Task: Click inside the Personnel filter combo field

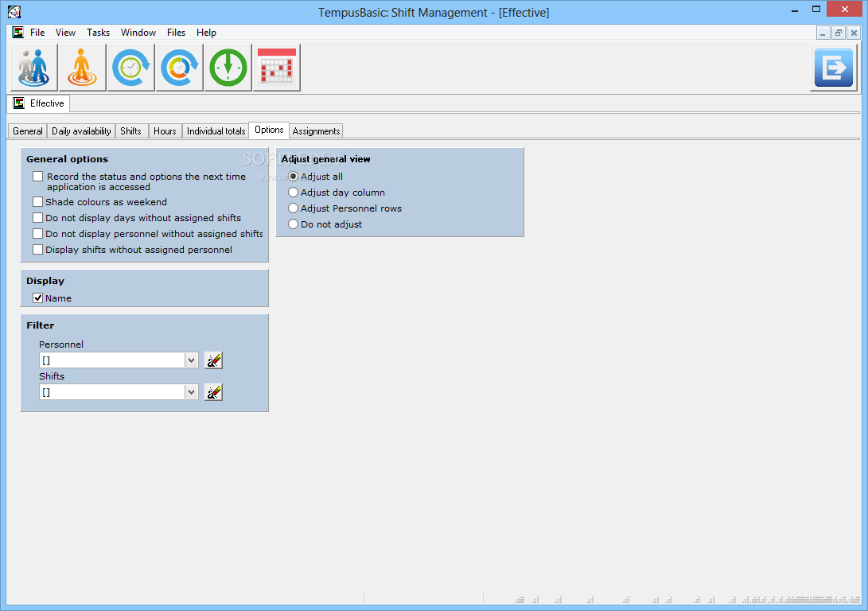Action: pos(112,360)
